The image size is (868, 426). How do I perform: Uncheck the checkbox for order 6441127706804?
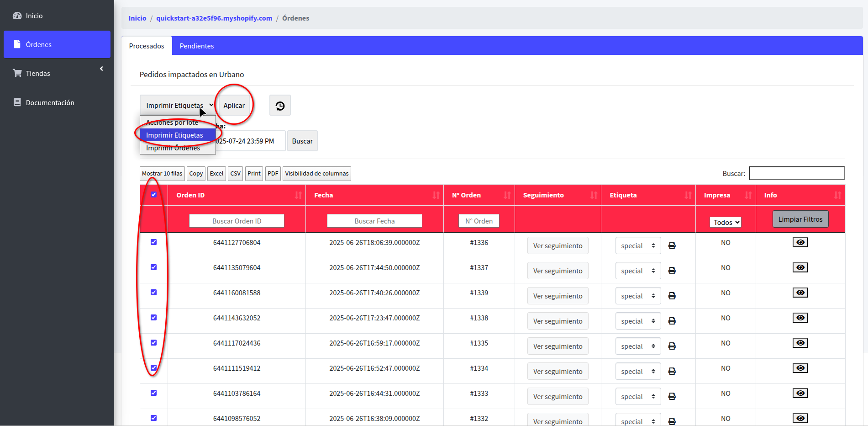pyautogui.click(x=154, y=242)
